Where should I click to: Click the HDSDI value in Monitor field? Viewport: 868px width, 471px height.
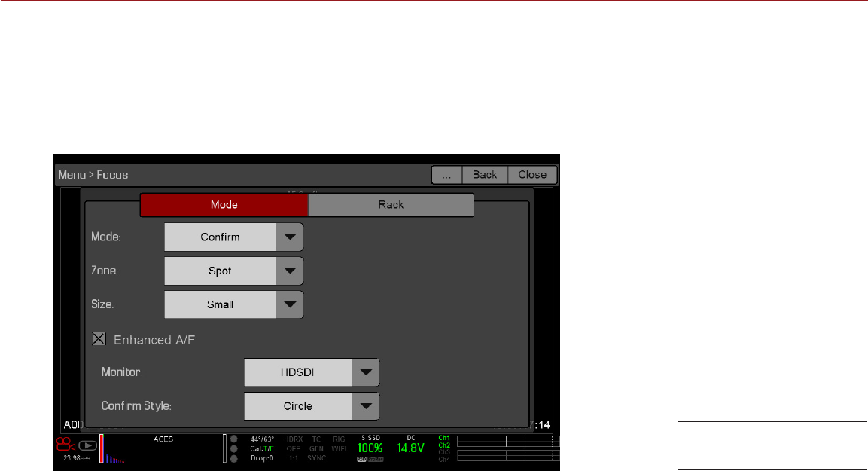[x=298, y=372]
